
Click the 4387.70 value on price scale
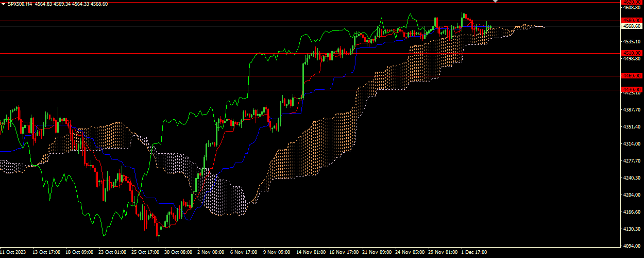(x=631, y=110)
